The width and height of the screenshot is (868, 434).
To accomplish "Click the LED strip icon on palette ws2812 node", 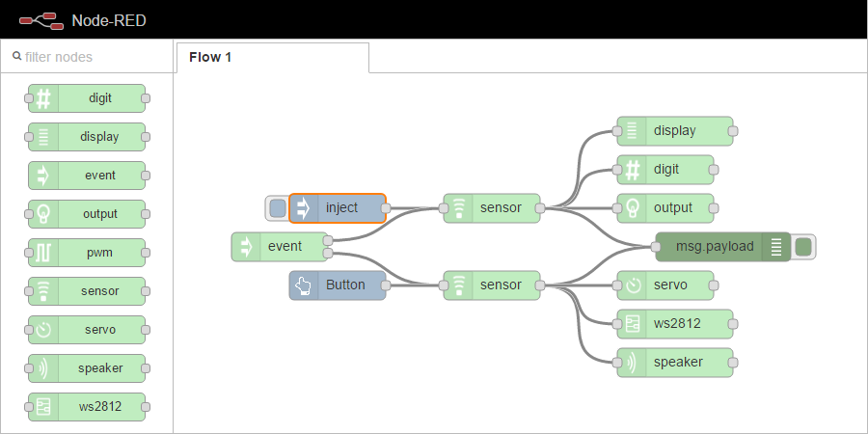I will 43,407.
